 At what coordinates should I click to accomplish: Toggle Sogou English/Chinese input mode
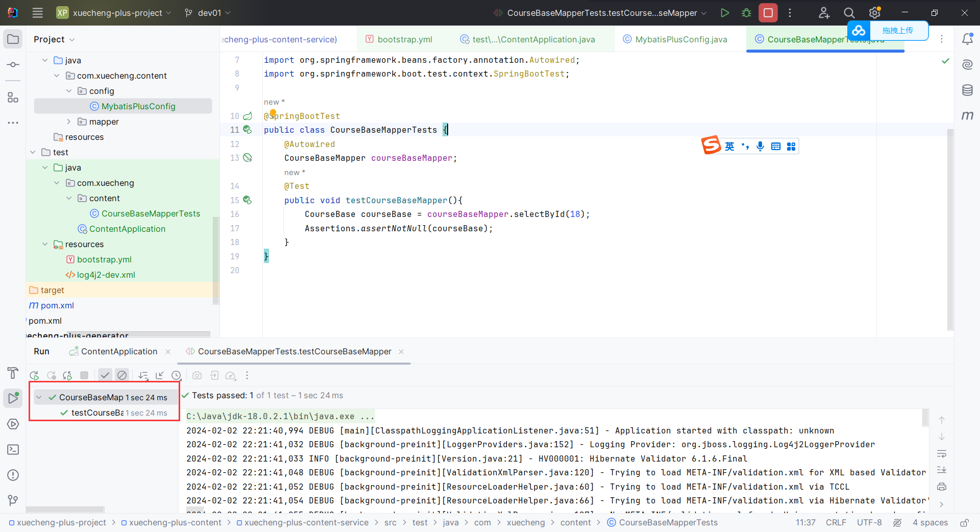click(x=729, y=147)
